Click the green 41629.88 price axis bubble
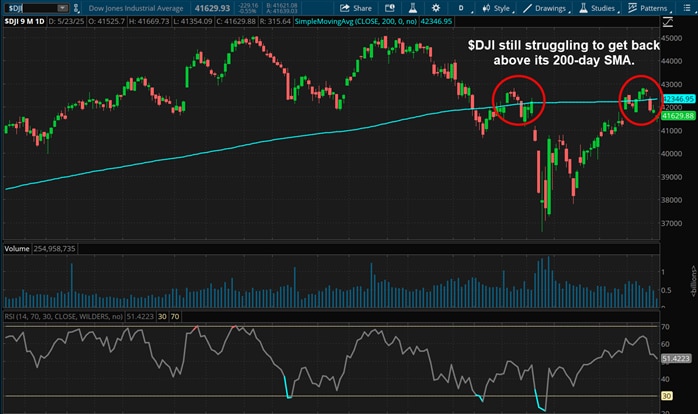The image size is (698, 414). click(x=678, y=116)
